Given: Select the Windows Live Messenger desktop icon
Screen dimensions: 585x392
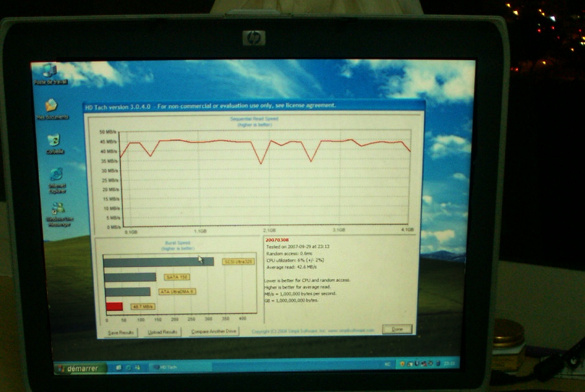Looking at the screenshot, I should (x=59, y=214).
